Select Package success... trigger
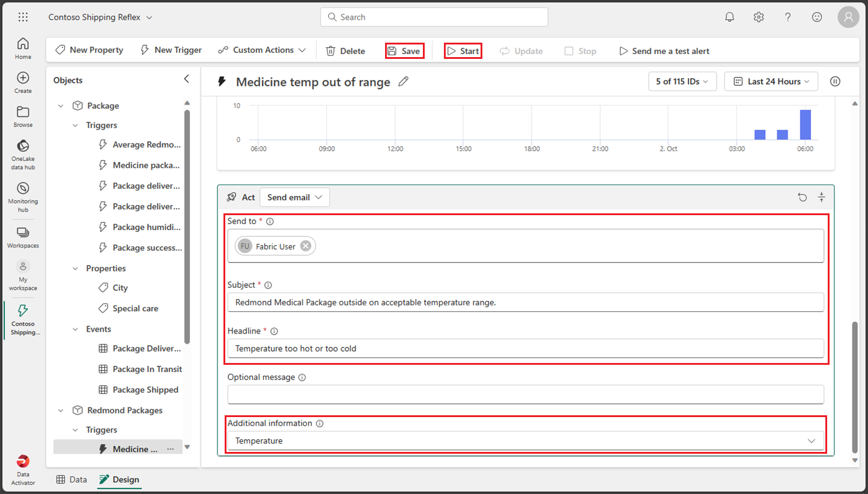Image resolution: width=868 pixels, height=494 pixels. (140, 248)
